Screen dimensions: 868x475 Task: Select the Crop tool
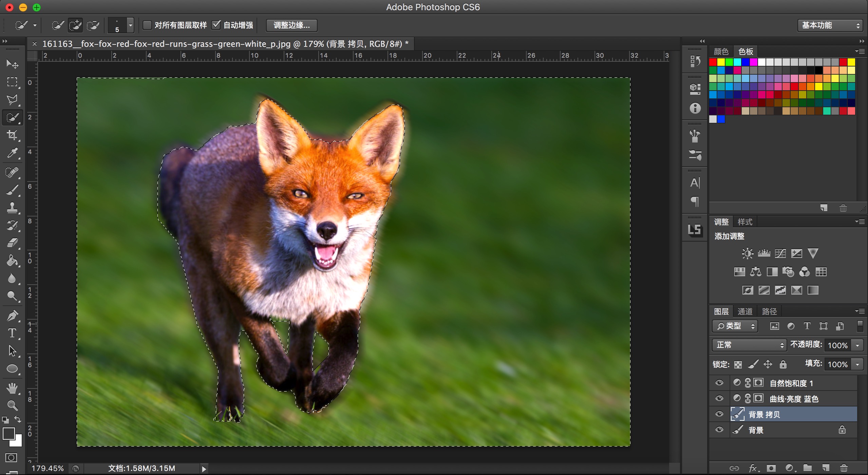pyautogui.click(x=12, y=135)
